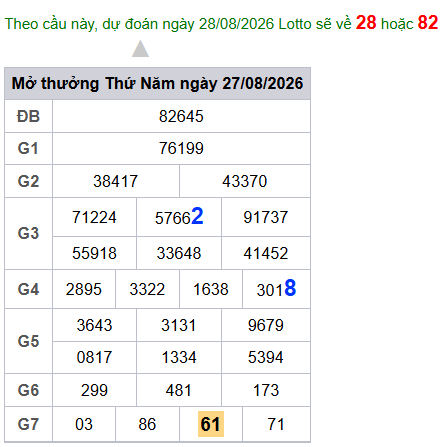Click G3 number 55918
The image size is (447, 447).
(94, 253)
